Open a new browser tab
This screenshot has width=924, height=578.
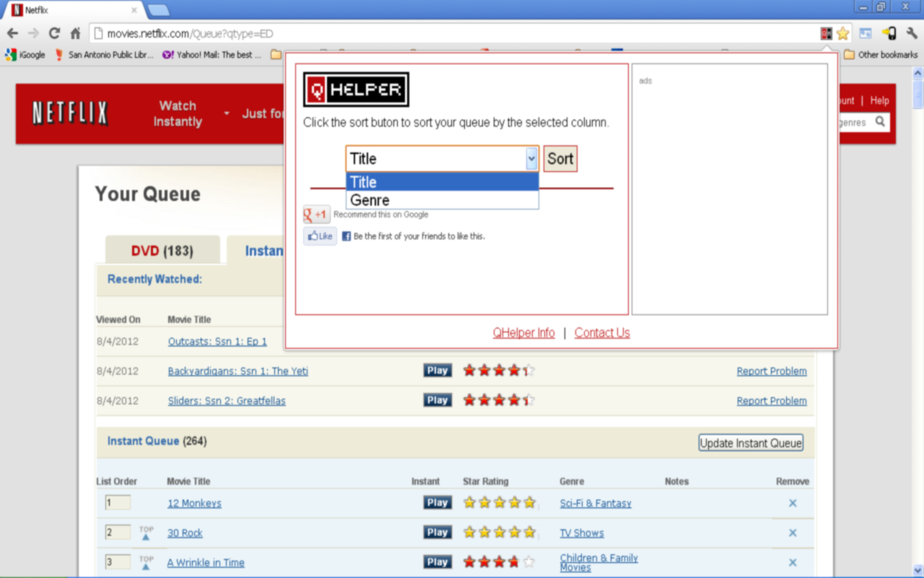158,10
